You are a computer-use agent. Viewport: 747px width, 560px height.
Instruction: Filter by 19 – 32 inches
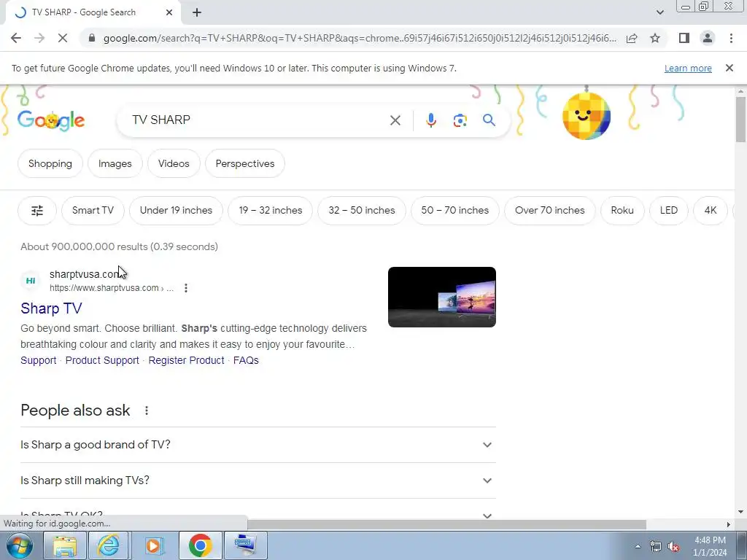pos(270,210)
